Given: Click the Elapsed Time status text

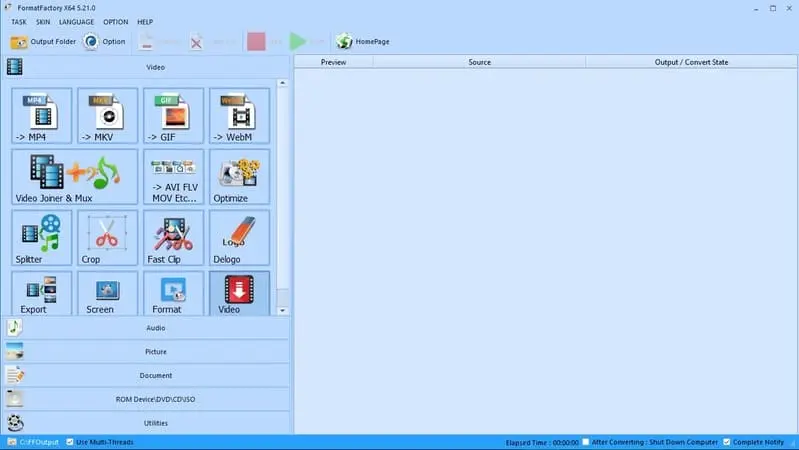Looking at the screenshot, I should click(542, 442).
